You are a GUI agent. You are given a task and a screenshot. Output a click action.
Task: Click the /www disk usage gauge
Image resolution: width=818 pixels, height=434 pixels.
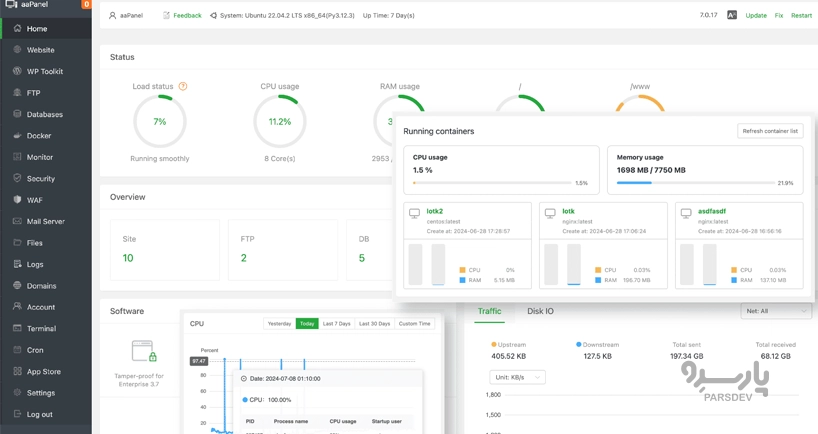(640, 104)
